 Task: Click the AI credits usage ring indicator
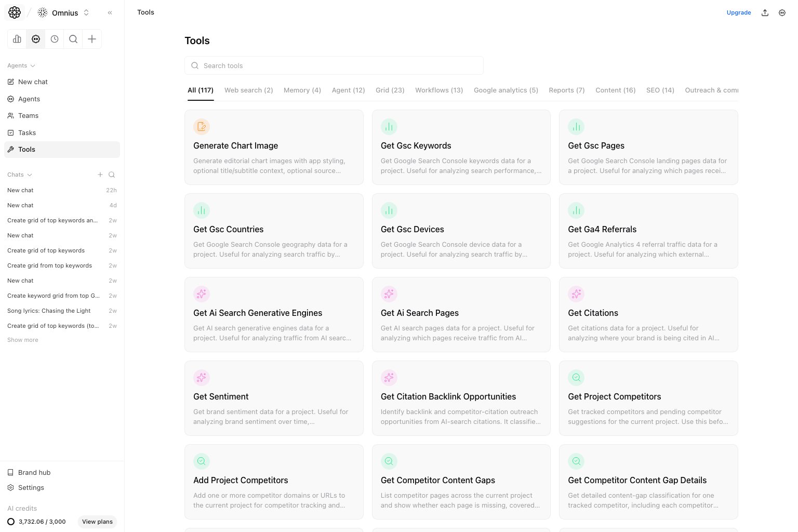tap(11, 522)
